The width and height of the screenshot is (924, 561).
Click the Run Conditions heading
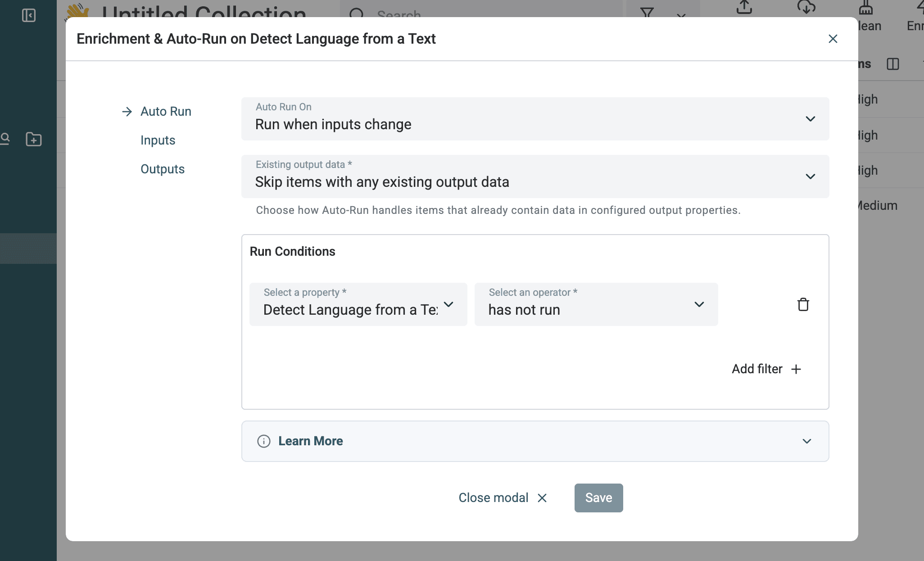pos(293,251)
